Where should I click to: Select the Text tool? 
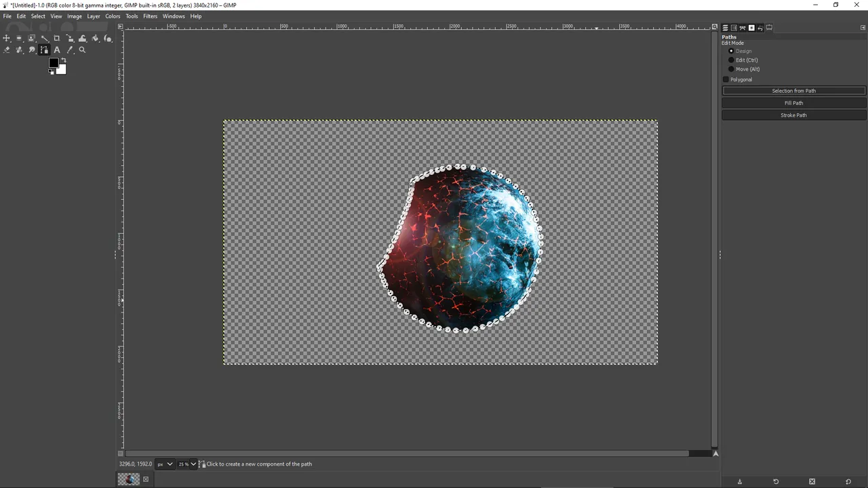point(57,49)
